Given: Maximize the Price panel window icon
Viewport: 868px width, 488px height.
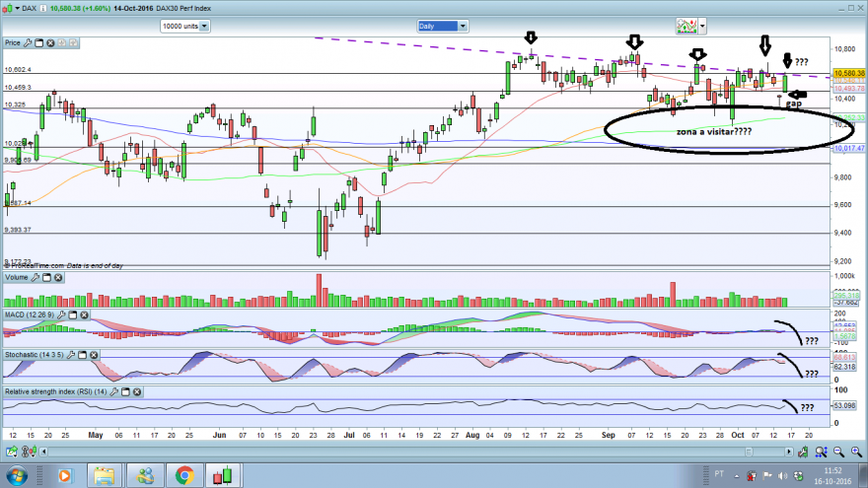Looking at the screenshot, I should (38, 42).
